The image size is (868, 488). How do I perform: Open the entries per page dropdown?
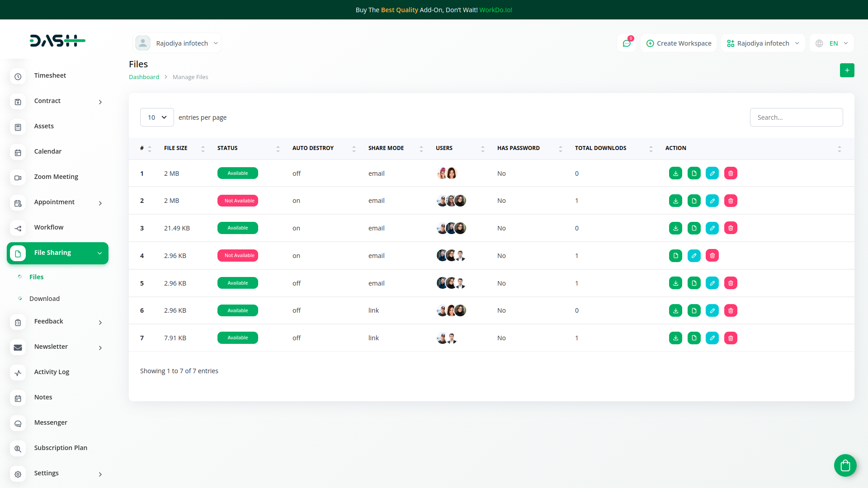click(x=157, y=117)
